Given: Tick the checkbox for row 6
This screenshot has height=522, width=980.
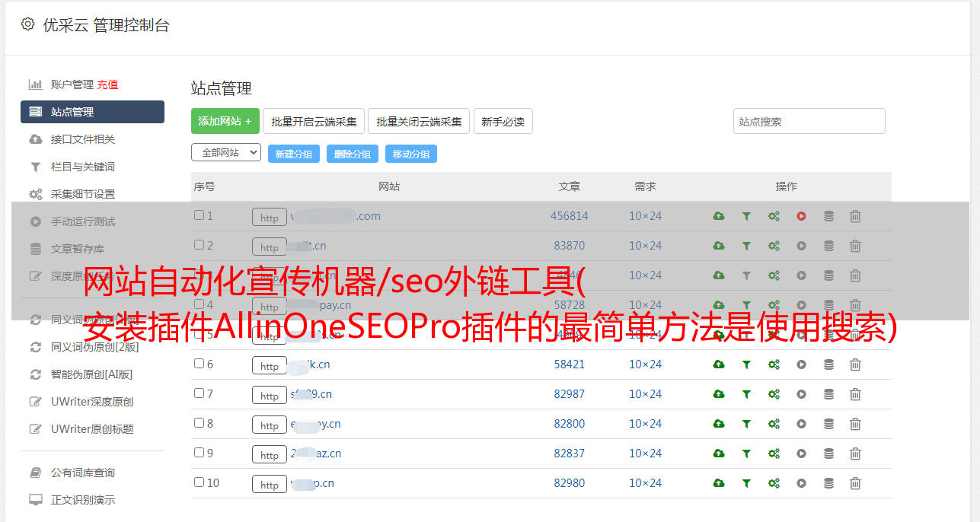Looking at the screenshot, I should [x=199, y=364].
